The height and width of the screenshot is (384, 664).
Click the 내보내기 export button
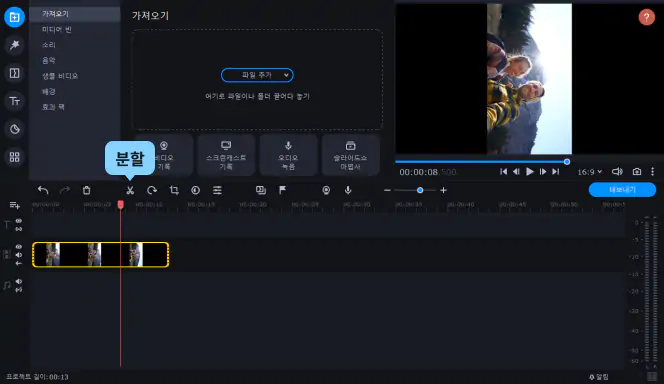[x=622, y=190]
